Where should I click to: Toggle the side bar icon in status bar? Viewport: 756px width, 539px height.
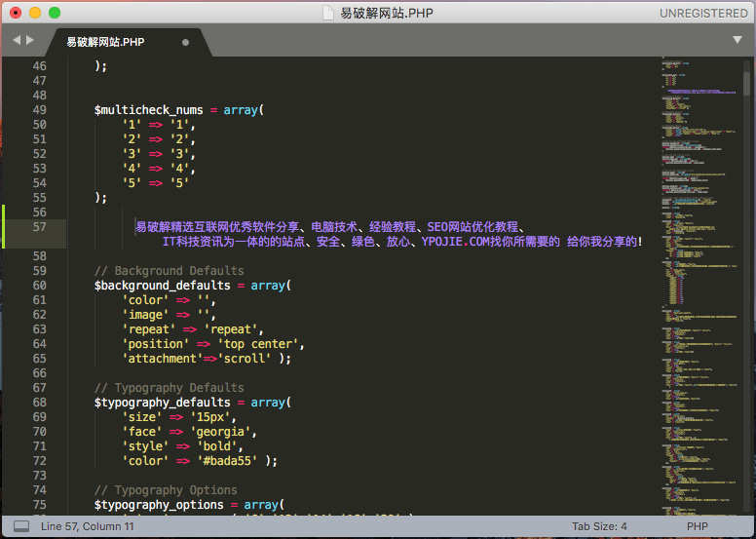pyautogui.click(x=21, y=526)
